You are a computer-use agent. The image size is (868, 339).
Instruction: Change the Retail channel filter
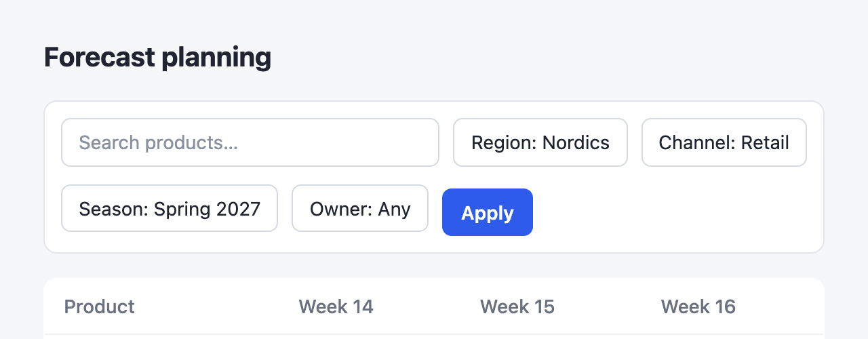[724, 142]
